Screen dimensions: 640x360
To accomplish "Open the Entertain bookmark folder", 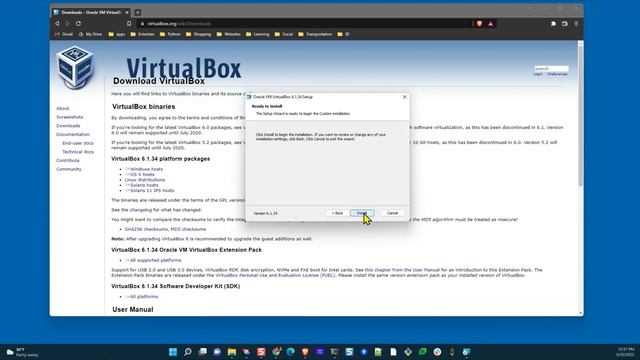I will click(142, 34).
